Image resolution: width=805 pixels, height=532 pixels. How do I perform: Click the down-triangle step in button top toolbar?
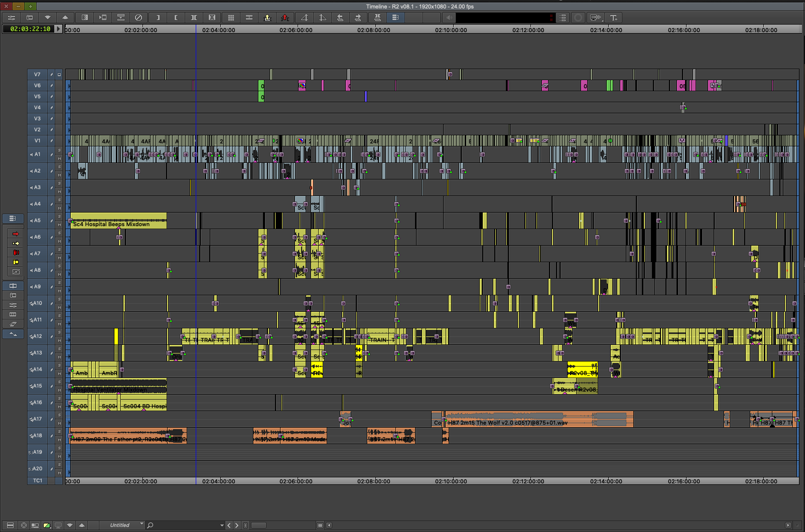(48, 18)
